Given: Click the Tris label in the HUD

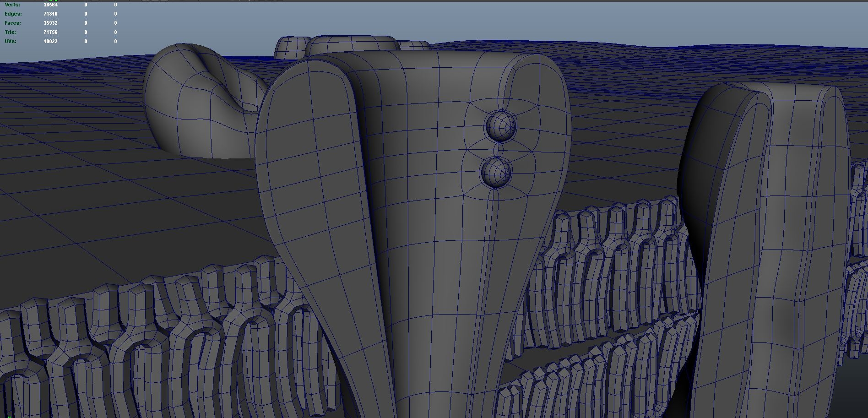Looking at the screenshot, I should 10,32.
